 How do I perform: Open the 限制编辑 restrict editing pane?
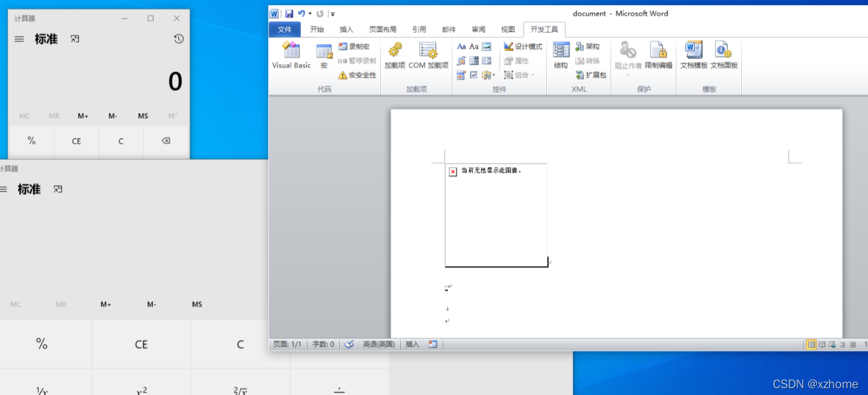[659, 55]
